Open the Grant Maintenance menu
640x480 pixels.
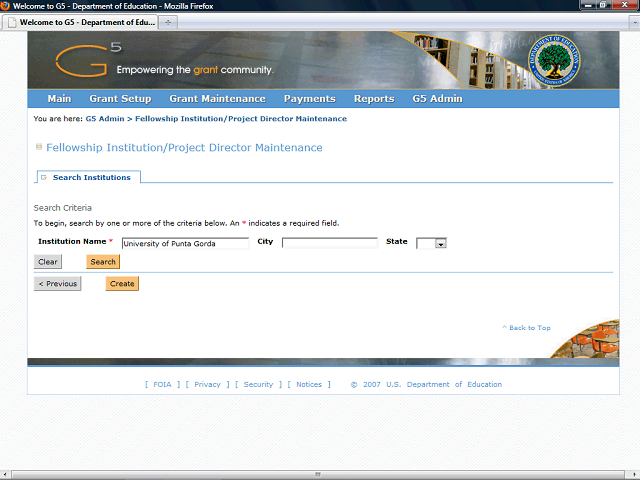[218, 99]
